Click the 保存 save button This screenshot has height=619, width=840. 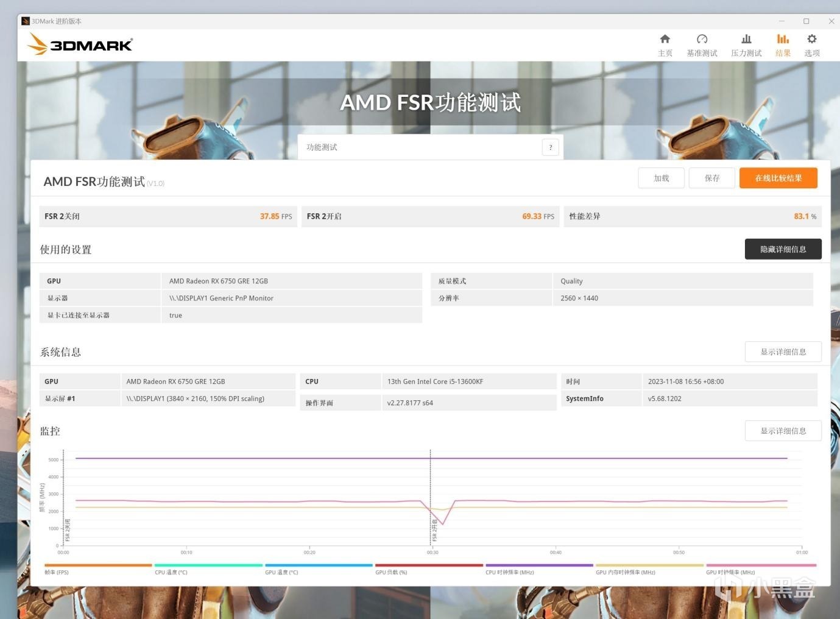712,178
